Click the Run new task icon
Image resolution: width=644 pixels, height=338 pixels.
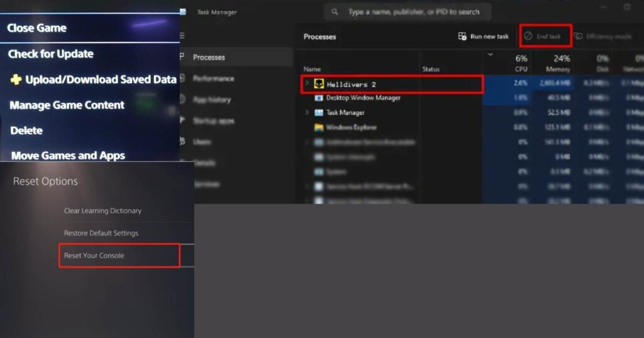[x=462, y=36]
